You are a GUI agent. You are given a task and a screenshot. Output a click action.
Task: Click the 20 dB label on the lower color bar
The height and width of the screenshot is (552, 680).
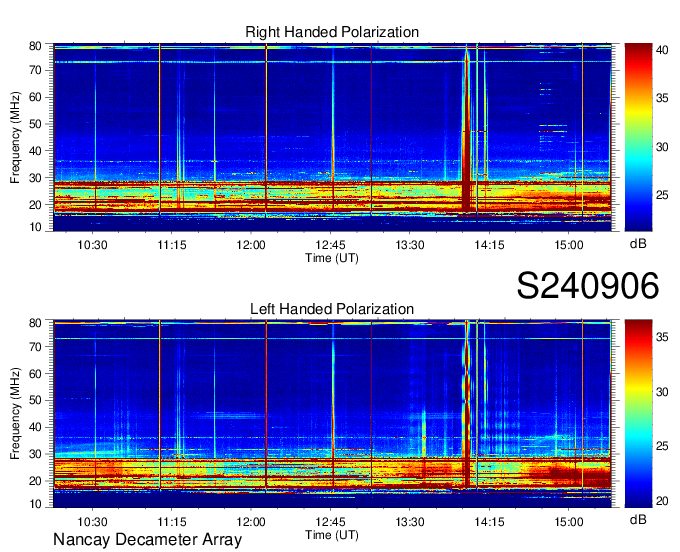pyautogui.click(x=662, y=501)
